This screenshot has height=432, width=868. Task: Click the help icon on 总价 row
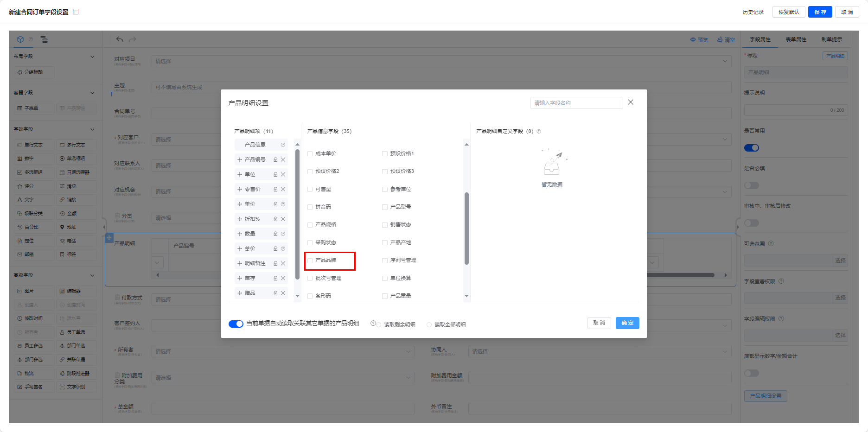(x=283, y=248)
